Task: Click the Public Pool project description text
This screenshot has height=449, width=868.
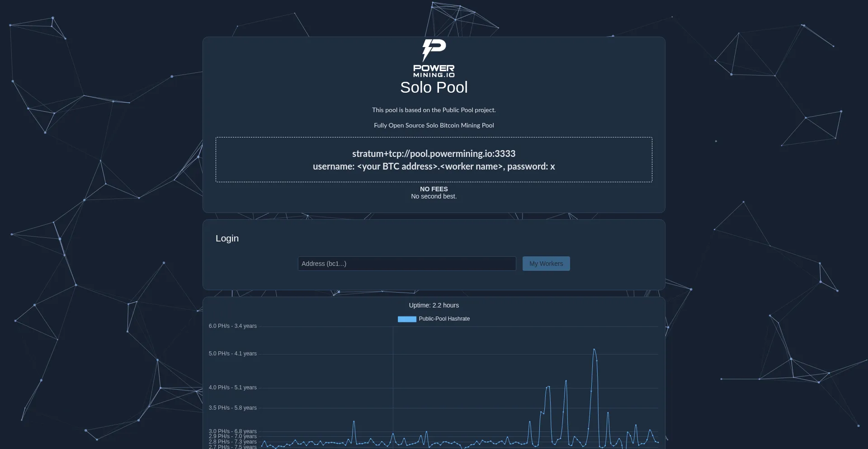Action: (434, 110)
